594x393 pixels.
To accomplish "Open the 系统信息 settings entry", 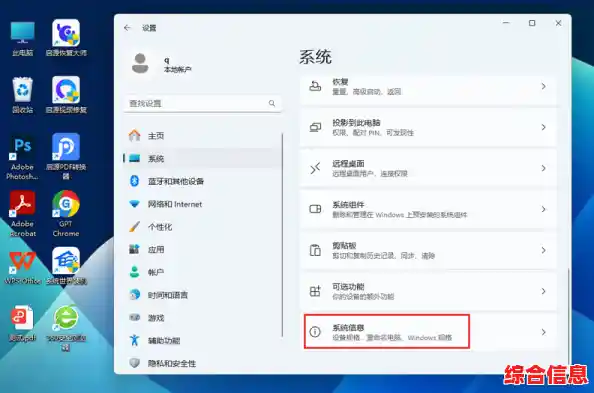I will pyautogui.click(x=428, y=332).
